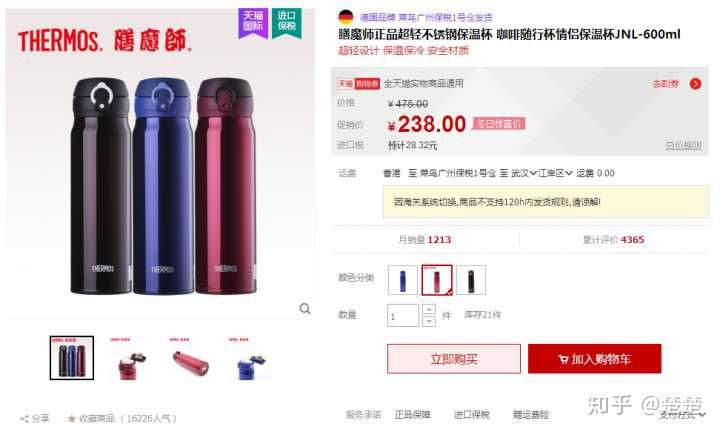Image resolution: width=720 pixels, height=435 pixels.
Task: View the red lying bottle thumbnail
Action: pos(191,359)
